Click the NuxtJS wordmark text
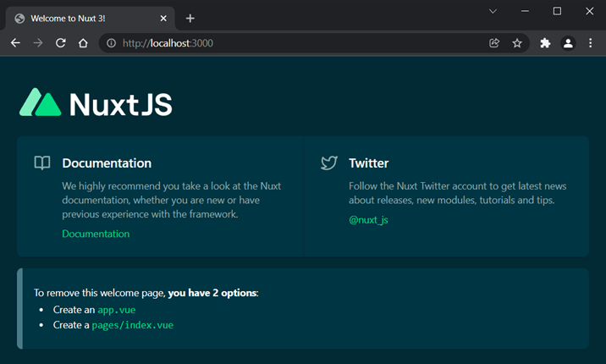 click(x=120, y=104)
